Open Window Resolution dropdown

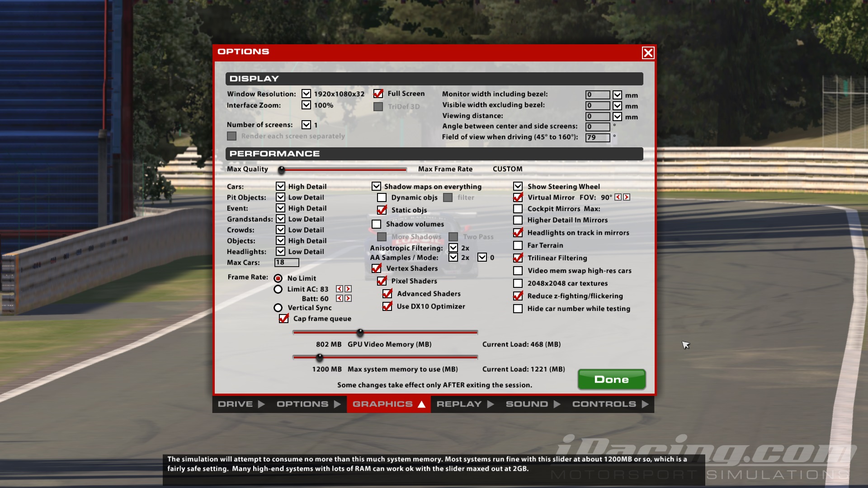click(307, 94)
